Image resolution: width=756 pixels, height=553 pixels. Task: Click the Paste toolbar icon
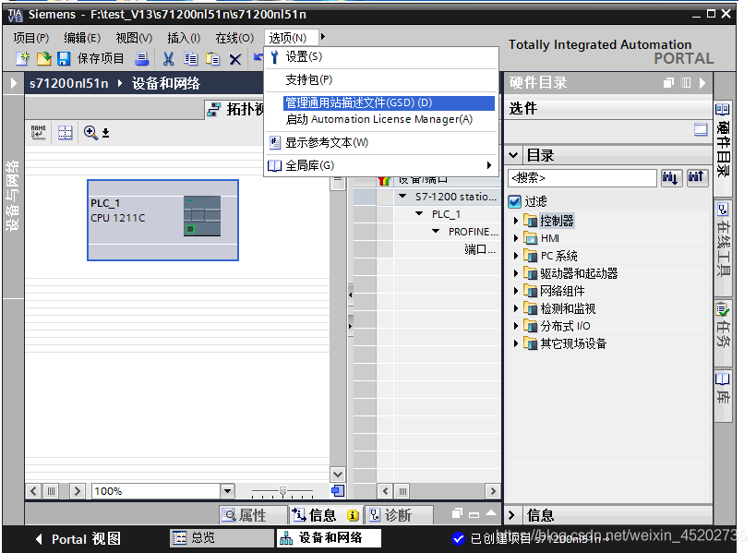click(x=212, y=59)
